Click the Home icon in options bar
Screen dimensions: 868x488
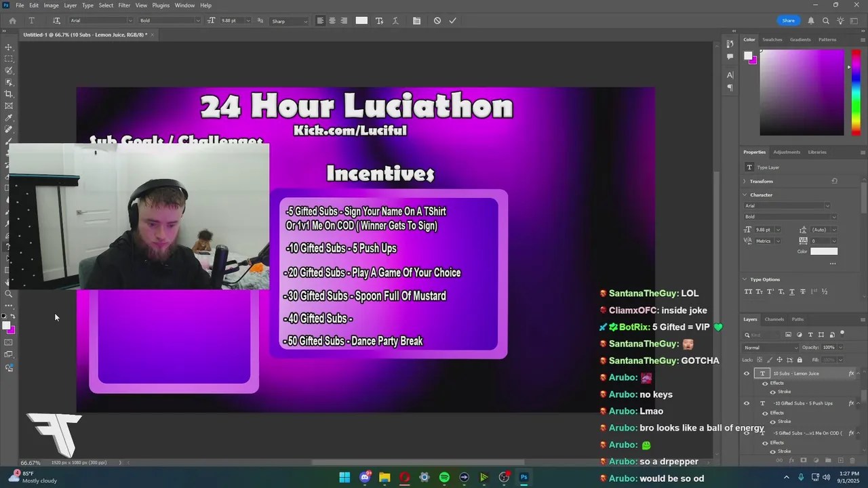coord(12,21)
